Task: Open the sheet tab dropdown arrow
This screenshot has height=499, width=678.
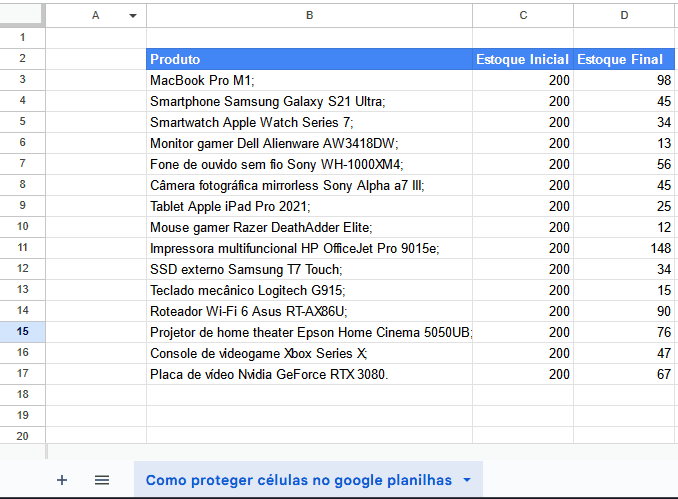Action: point(466,481)
